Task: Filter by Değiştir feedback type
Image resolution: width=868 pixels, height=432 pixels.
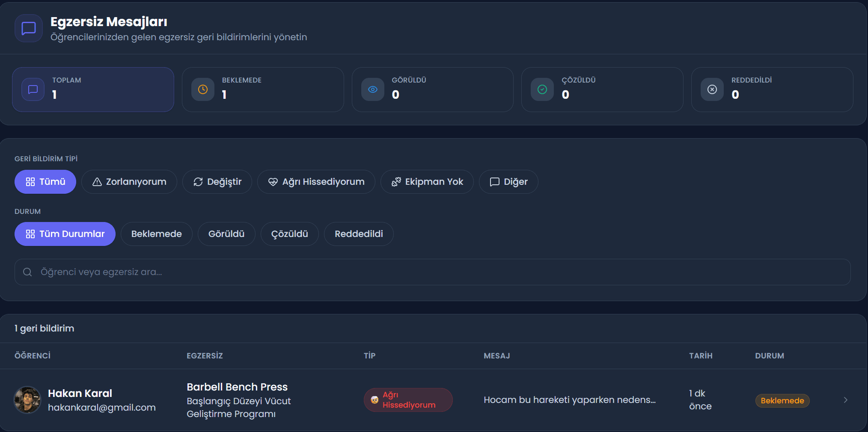Action: coord(217,182)
